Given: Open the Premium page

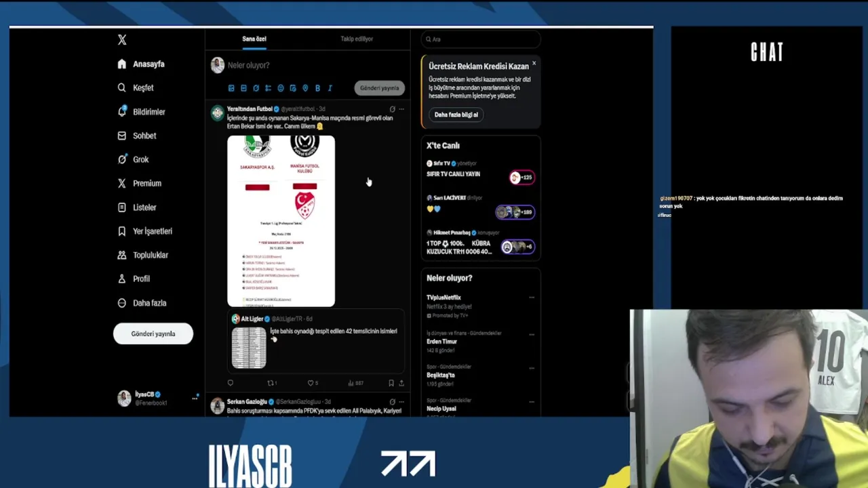Looking at the screenshot, I should point(139,183).
